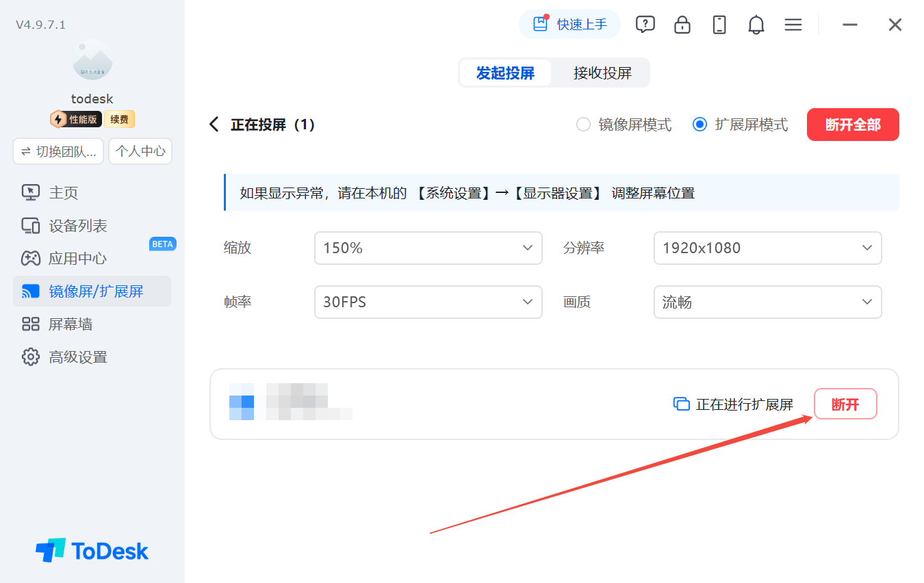The height and width of the screenshot is (583, 924).
Task: Minimize the ToDesk window
Action: point(850,25)
